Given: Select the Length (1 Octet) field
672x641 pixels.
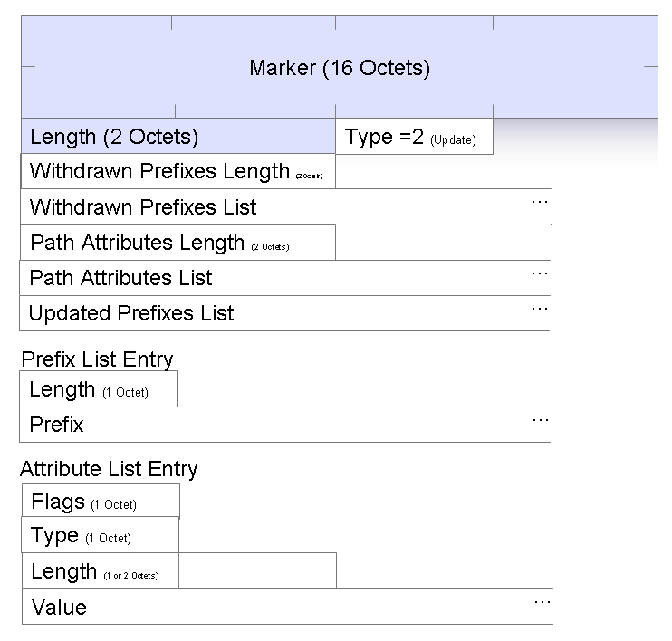Looking at the screenshot, I should pyautogui.click(x=98, y=389).
